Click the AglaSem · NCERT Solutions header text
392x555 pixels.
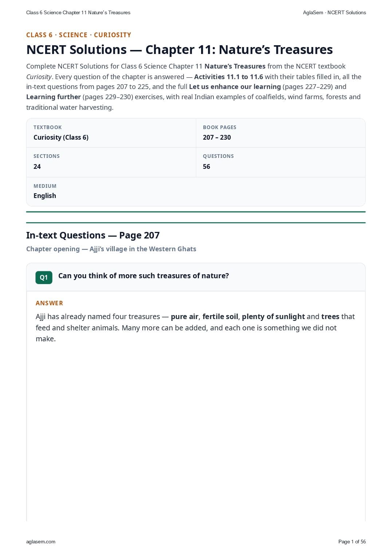point(334,12)
